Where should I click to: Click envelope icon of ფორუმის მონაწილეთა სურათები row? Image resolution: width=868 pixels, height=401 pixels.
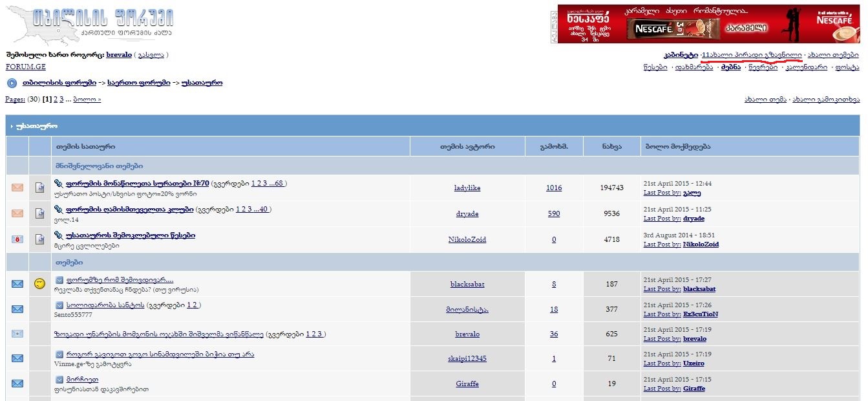point(17,188)
